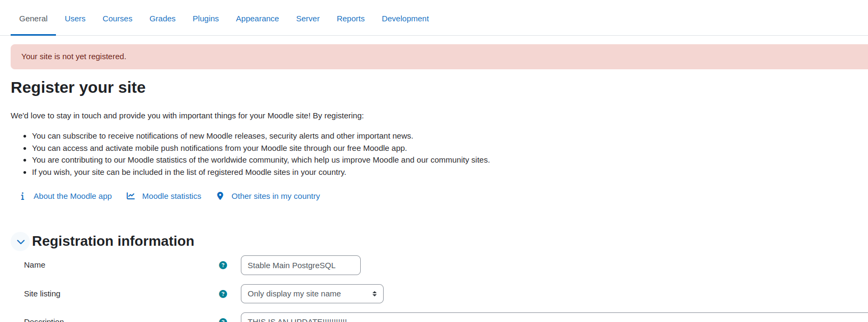Screen dimensions: 868x322
Task: Show help for the Site listing field
Action: click(223, 294)
